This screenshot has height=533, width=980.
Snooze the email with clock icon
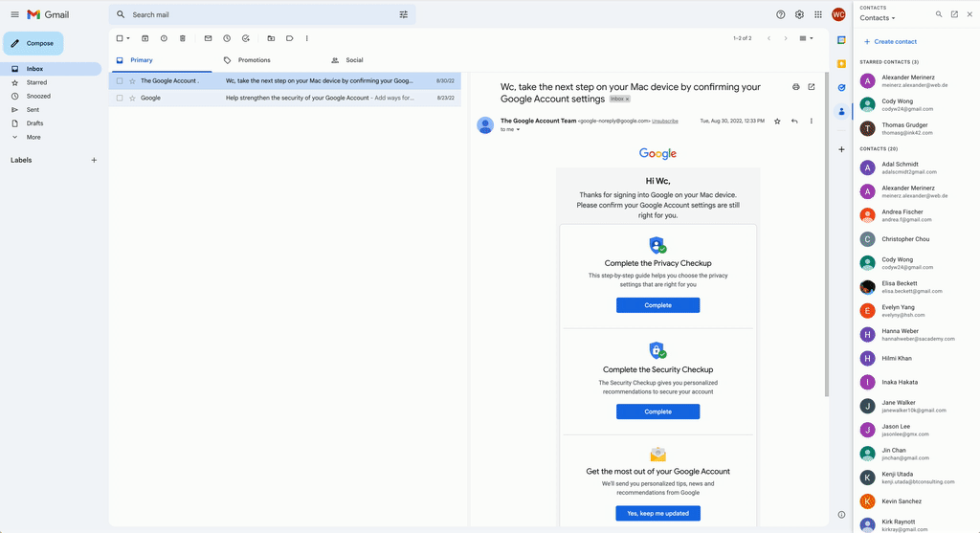point(227,38)
